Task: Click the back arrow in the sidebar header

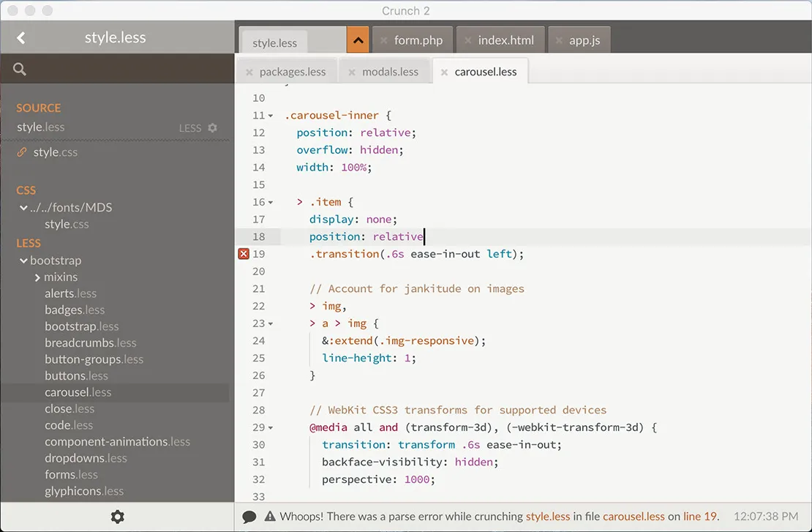Action: (20, 37)
